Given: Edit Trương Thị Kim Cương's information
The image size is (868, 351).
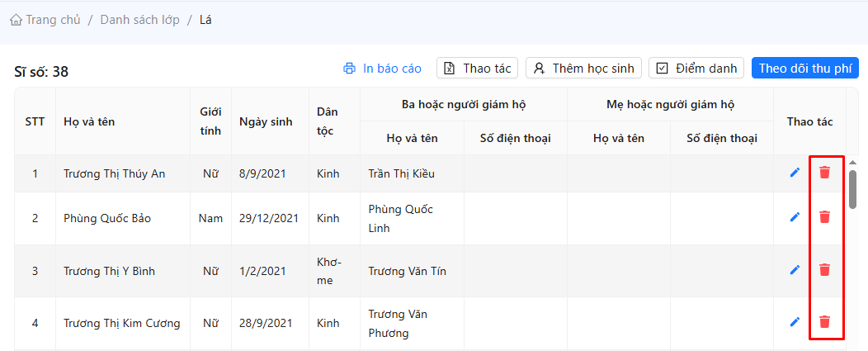Looking at the screenshot, I should 795,322.
